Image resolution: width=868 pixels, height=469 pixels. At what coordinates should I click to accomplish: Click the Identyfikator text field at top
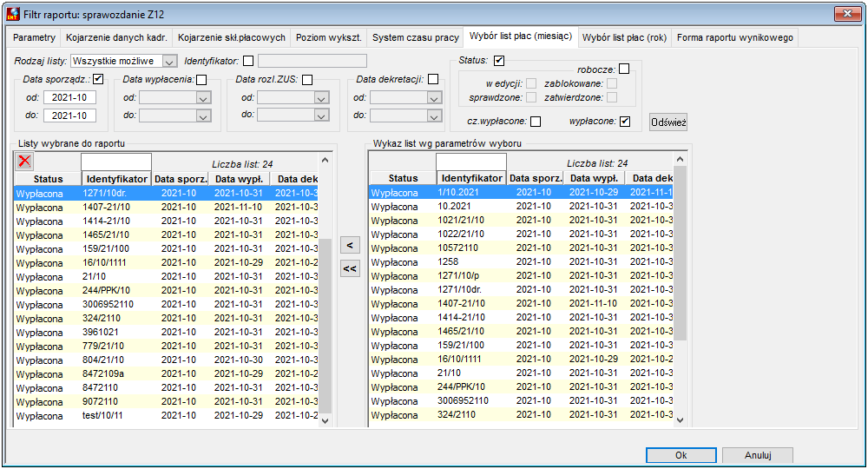tap(312, 61)
